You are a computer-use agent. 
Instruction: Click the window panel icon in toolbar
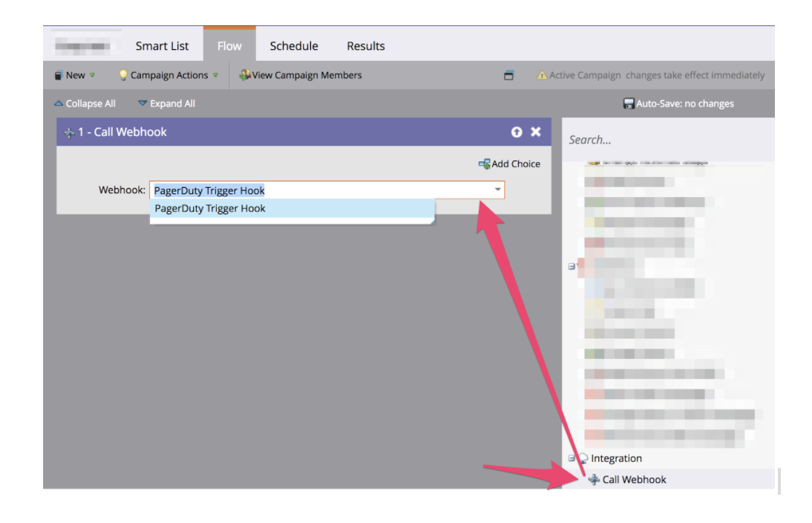pyautogui.click(x=508, y=75)
